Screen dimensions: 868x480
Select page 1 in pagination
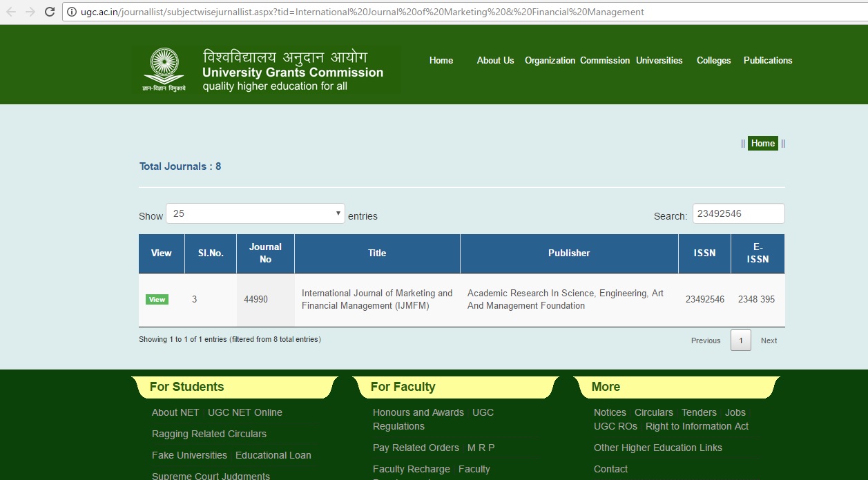(x=740, y=340)
